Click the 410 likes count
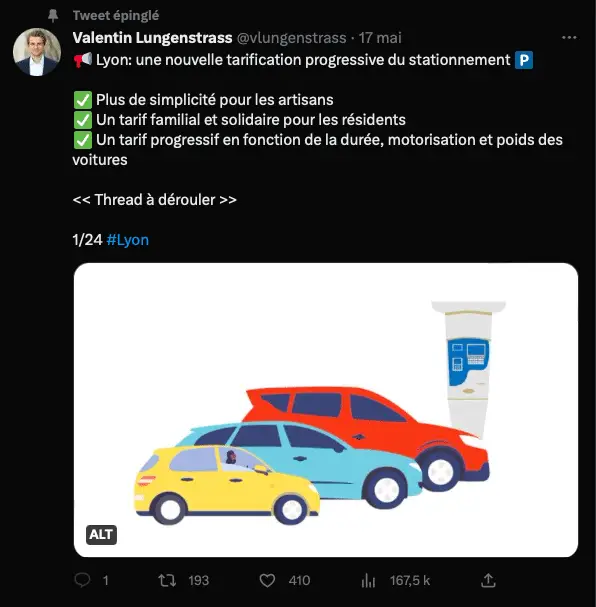596x607 pixels. (x=299, y=581)
